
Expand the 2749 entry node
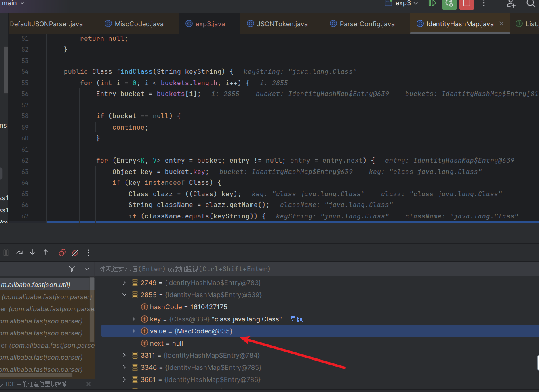tap(124, 283)
